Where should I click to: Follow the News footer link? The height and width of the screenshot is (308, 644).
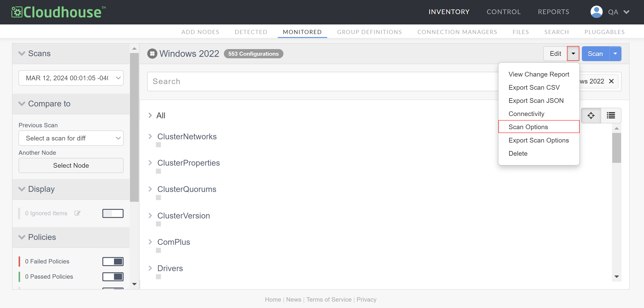coord(294,300)
